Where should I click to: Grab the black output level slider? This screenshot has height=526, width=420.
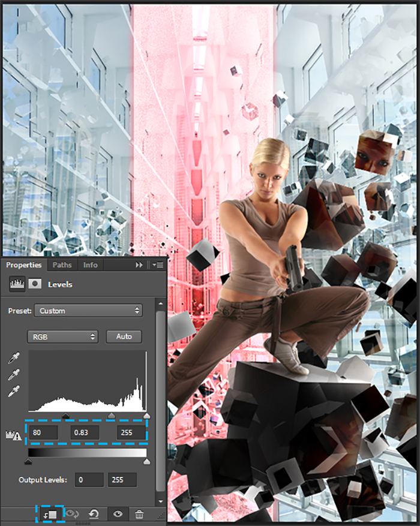tap(28, 462)
